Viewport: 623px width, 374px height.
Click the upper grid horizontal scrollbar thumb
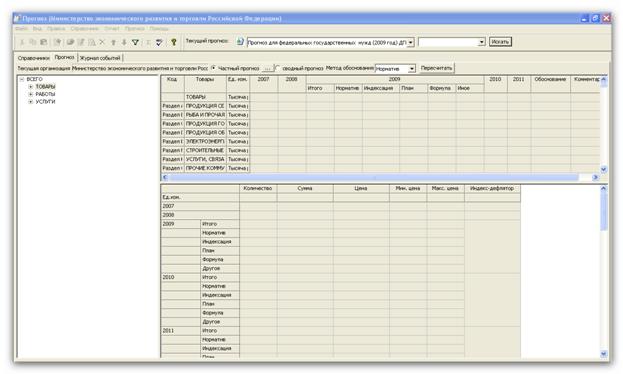click(x=373, y=177)
